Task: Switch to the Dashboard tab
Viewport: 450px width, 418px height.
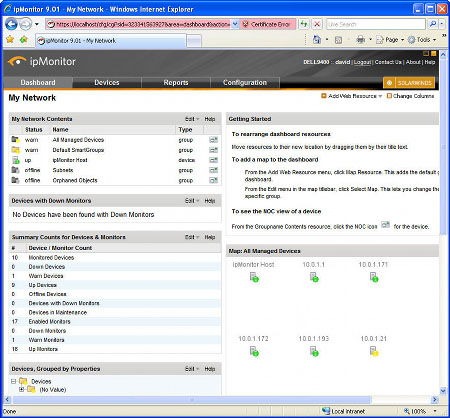Action: tap(38, 83)
